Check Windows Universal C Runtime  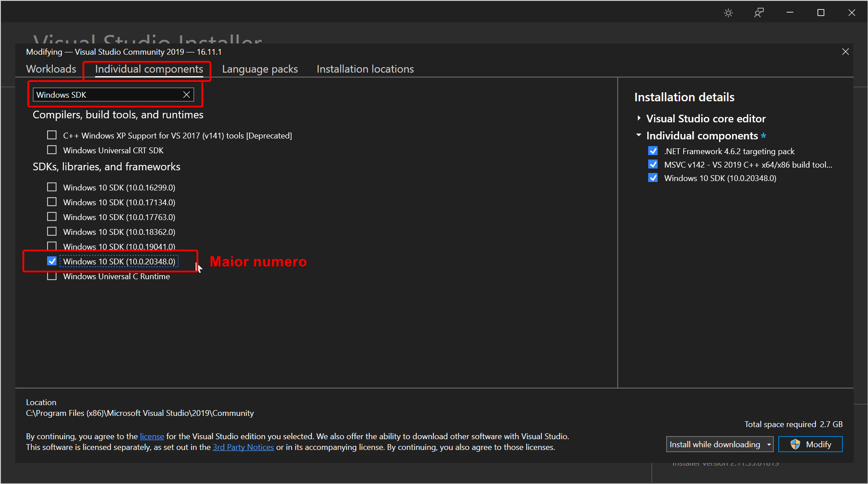(x=52, y=276)
